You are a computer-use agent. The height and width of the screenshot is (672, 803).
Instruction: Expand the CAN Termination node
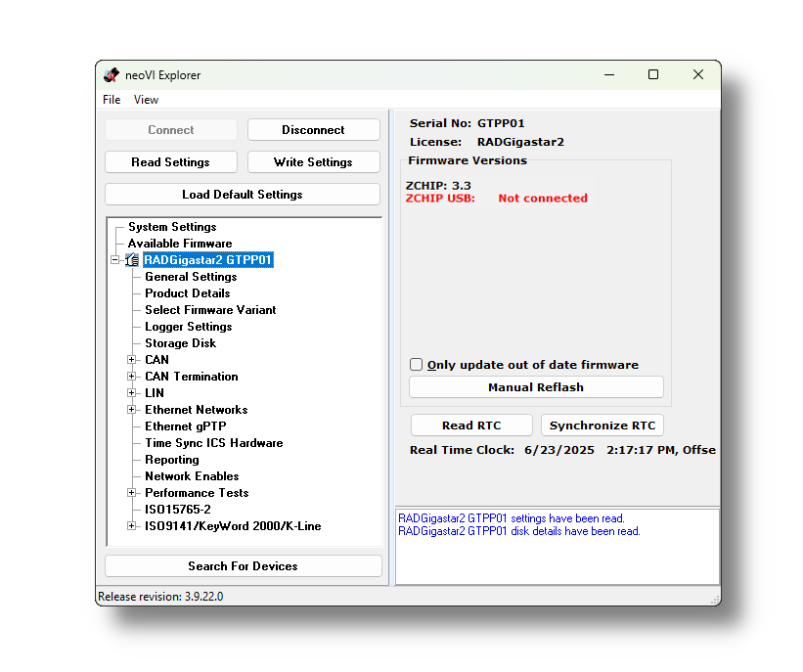click(x=132, y=377)
